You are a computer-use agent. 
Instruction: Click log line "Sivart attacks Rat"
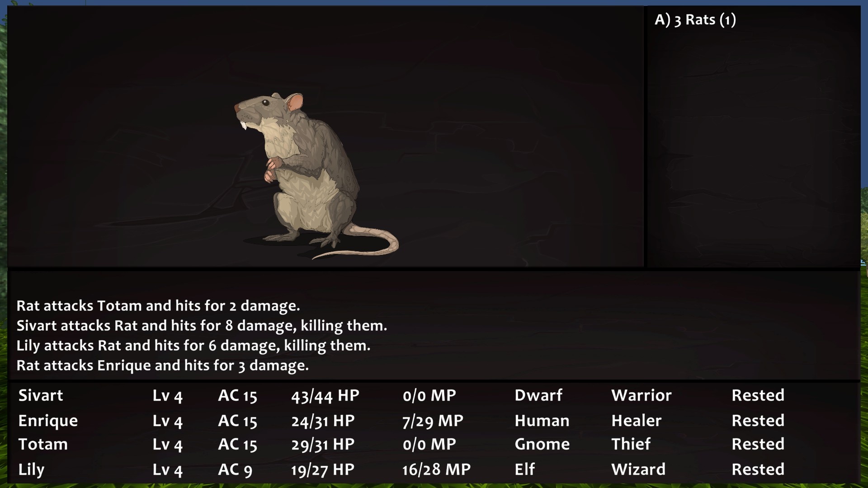point(202,325)
